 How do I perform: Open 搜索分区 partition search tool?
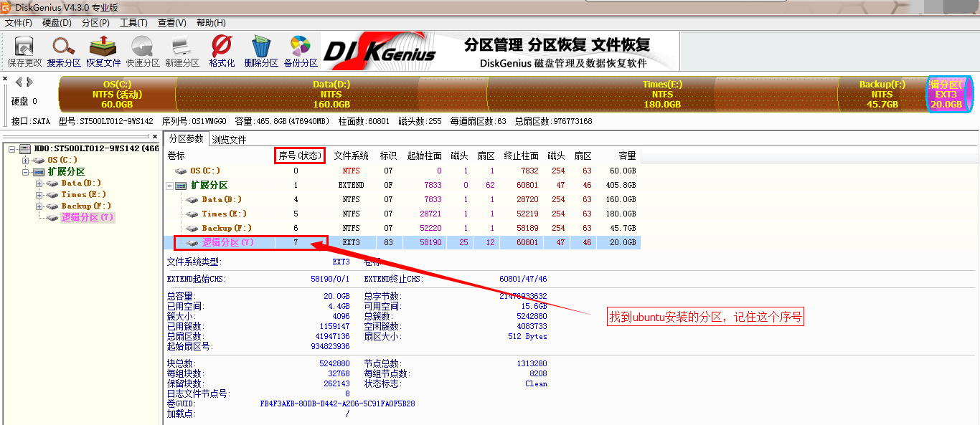64,47
